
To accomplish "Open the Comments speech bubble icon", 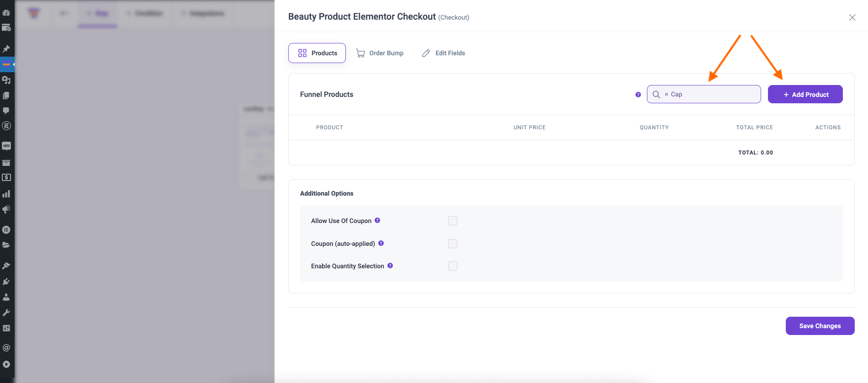I will pyautogui.click(x=6, y=111).
